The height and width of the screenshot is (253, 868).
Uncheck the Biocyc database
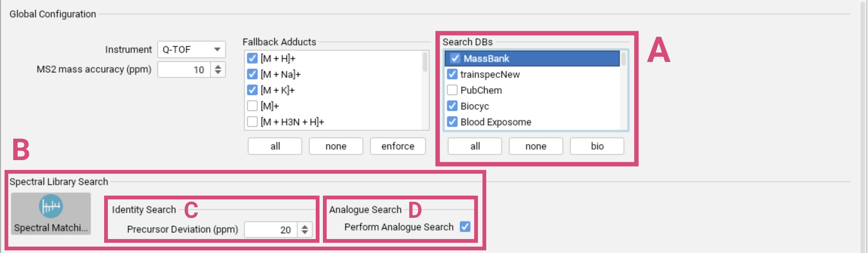coord(452,106)
